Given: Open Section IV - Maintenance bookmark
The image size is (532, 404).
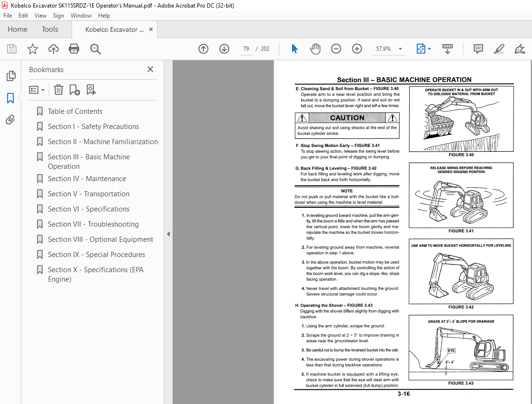Looking at the screenshot, I should click(87, 179).
